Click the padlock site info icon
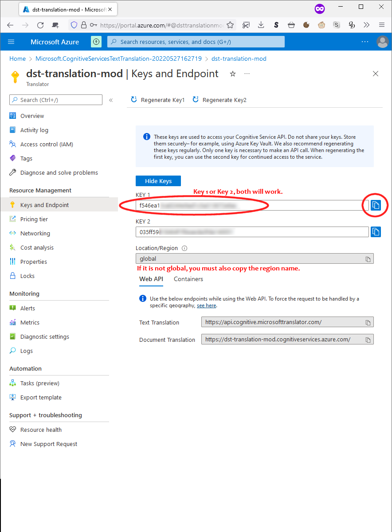 pos(83,25)
